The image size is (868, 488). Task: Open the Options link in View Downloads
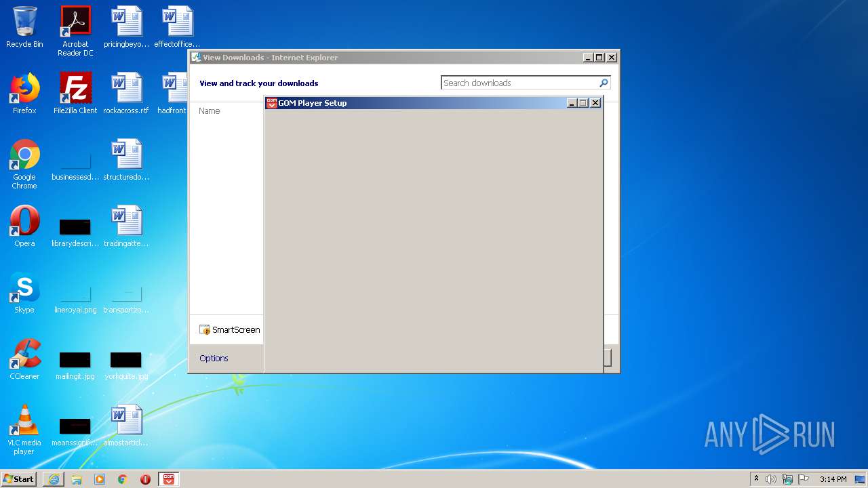point(214,358)
